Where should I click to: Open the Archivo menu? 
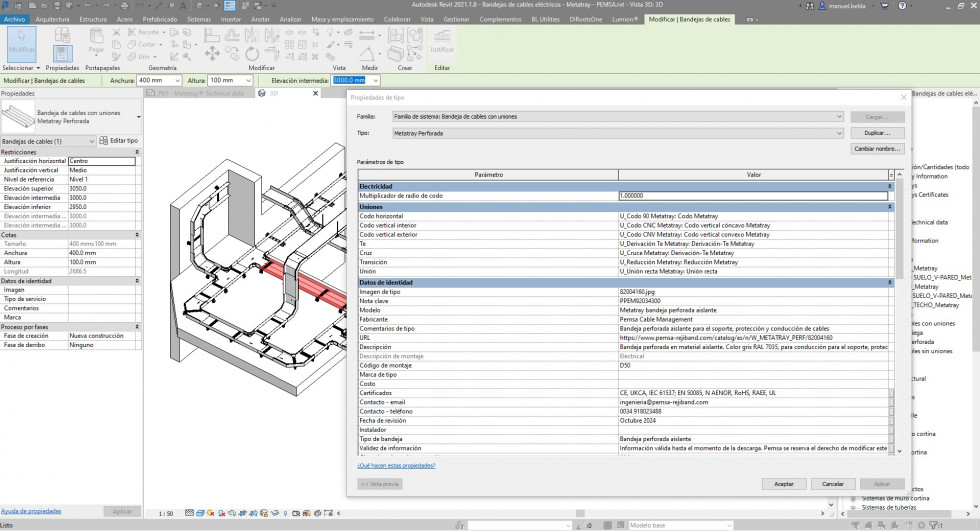click(x=14, y=19)
